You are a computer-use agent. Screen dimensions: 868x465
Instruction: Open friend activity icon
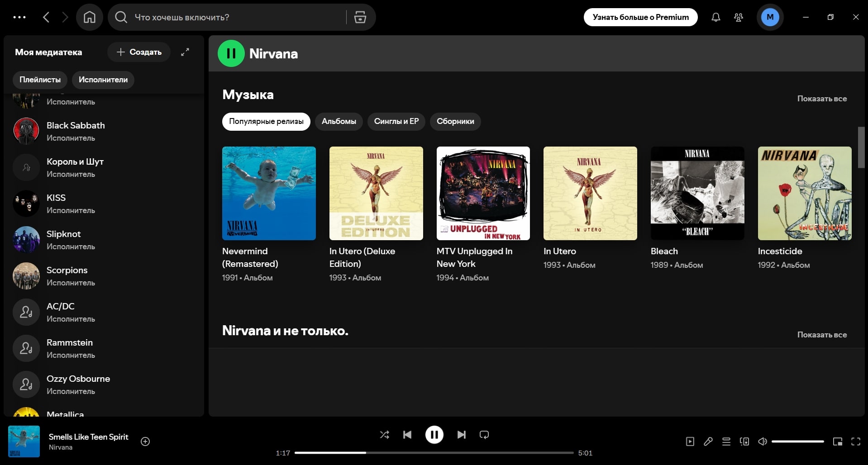[x=738, y=17]
